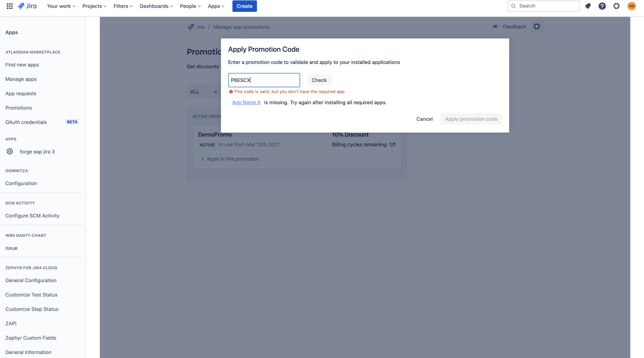Open the Projects dropdown menu
The width and height of the screenshot is (644, 358).
coord(94,6)
